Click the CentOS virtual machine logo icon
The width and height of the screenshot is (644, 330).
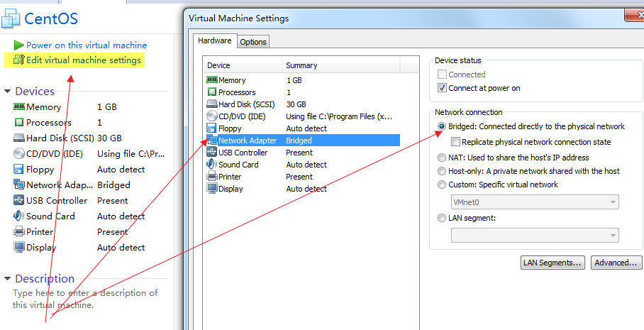click(11, 19)
